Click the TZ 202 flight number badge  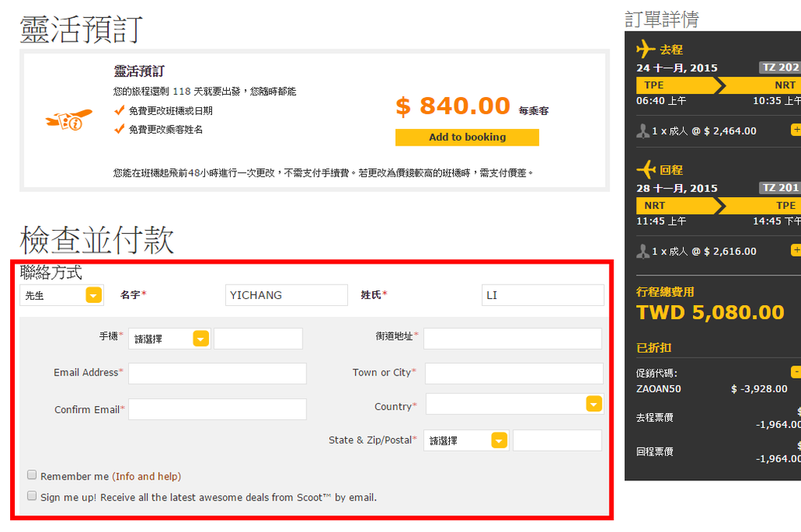pyautogui.click(x=780, y=67)
